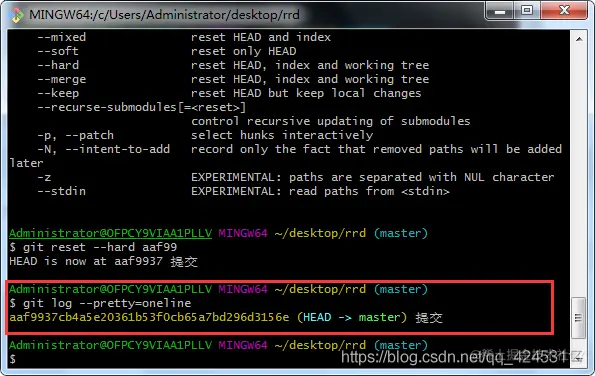Click the '--keep' option text
Viewport: 595px width, 376px height.
[58, 93]
